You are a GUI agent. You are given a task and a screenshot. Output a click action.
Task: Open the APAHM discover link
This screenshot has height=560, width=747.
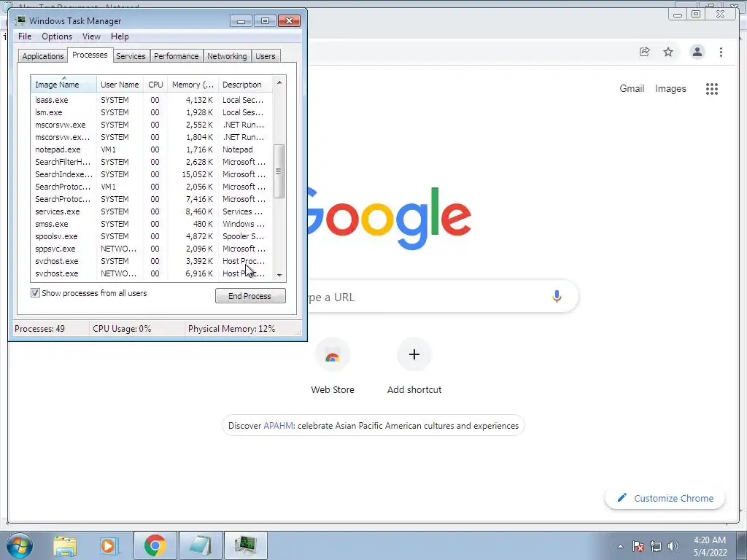pos(278,426)
